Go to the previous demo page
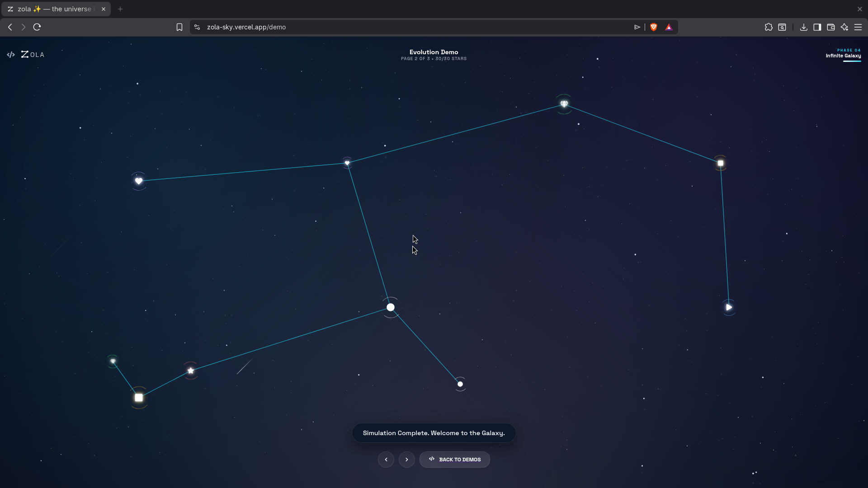Viewport: 868px width, 488px height. [386, 460]
